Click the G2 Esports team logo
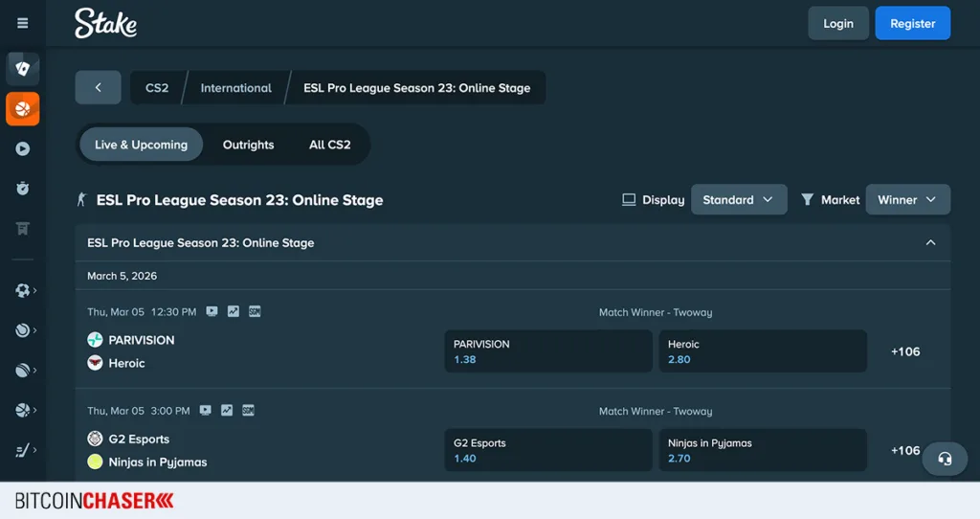 (x=95, y=439)
